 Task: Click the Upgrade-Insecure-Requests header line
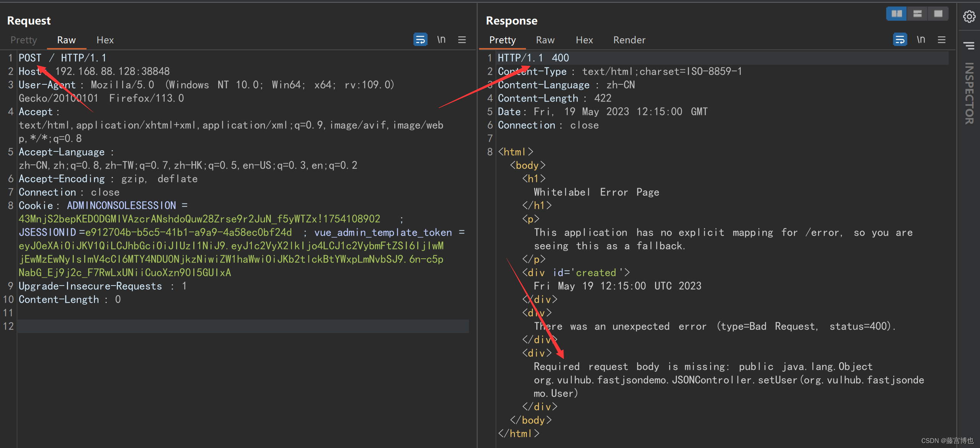(x=103, y=286)
